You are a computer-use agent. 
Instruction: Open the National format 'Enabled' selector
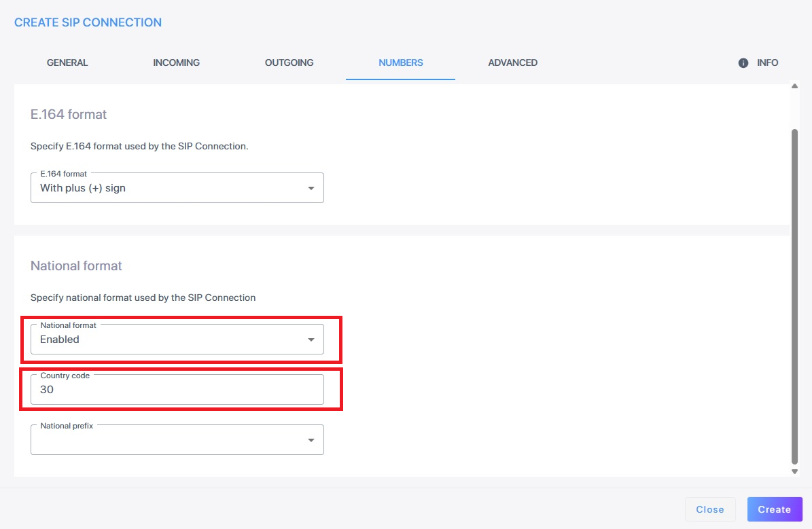[170, 340]
